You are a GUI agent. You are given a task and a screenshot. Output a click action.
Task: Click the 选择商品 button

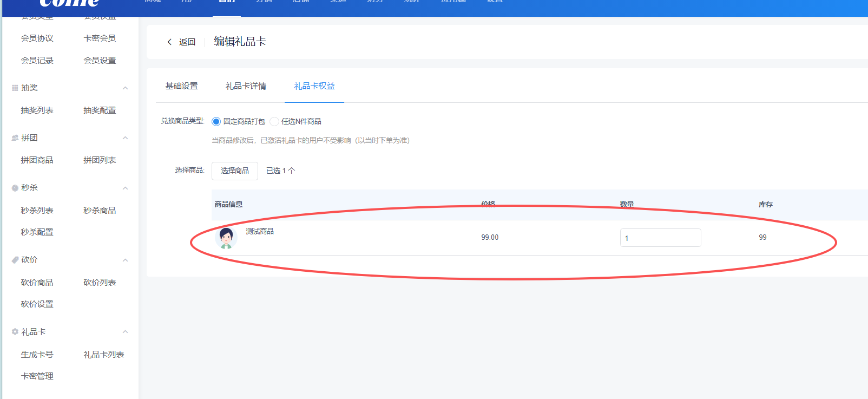(x=235, y=171)
